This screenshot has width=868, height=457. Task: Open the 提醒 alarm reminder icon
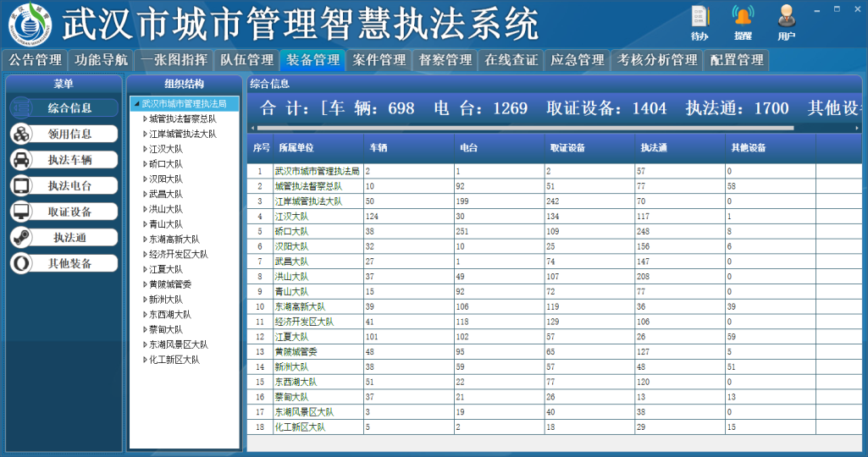tap(743, 19)
